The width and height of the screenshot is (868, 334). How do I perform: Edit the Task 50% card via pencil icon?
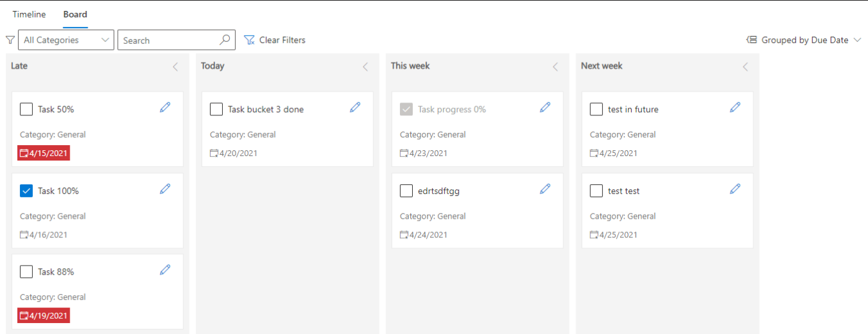[165, 108]
